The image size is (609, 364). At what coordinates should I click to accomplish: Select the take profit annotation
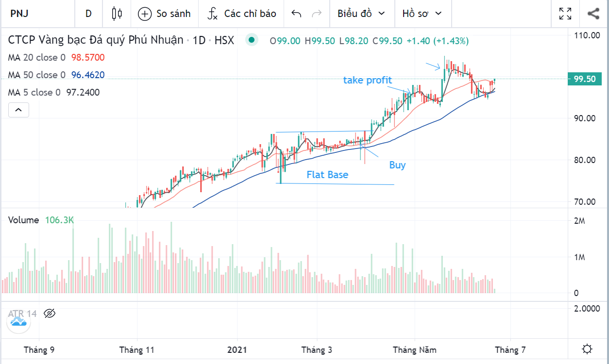(368, 80)
